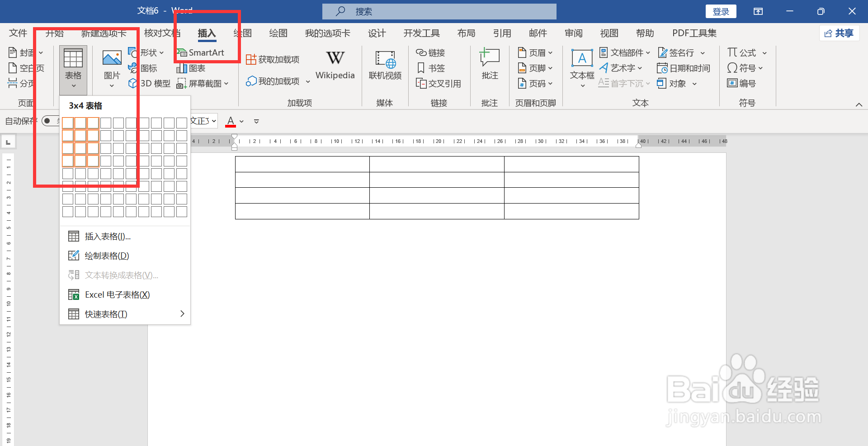Screen dimensions: 868x446
Task: Open the 符号 symbol dropdown
Action: [745, 68]
